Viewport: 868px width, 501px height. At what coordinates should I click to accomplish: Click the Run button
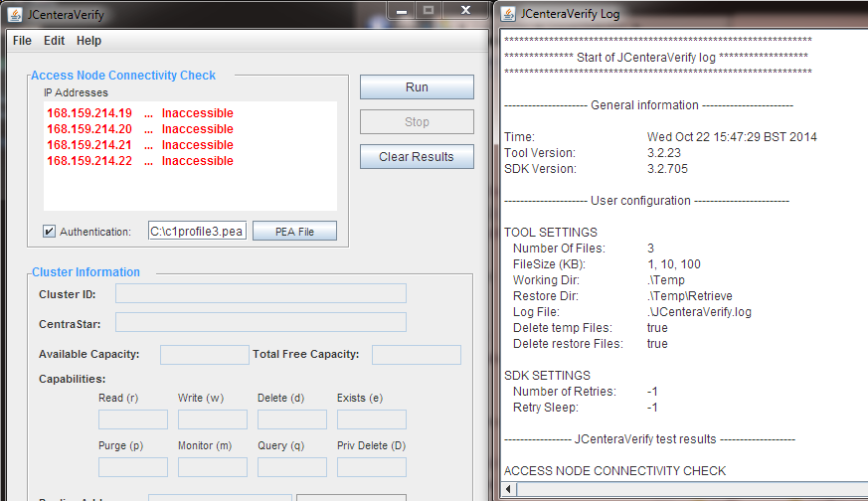click(417, 86)
